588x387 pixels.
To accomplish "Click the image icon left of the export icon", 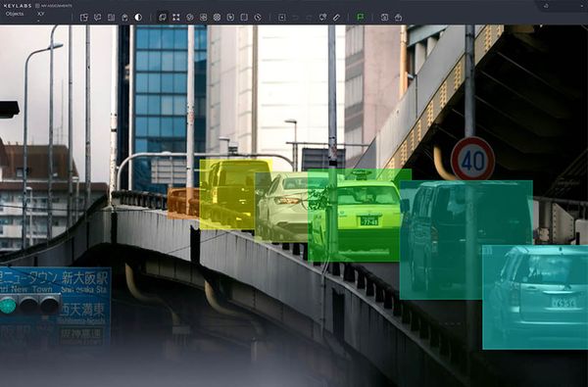I will point(384,18).
